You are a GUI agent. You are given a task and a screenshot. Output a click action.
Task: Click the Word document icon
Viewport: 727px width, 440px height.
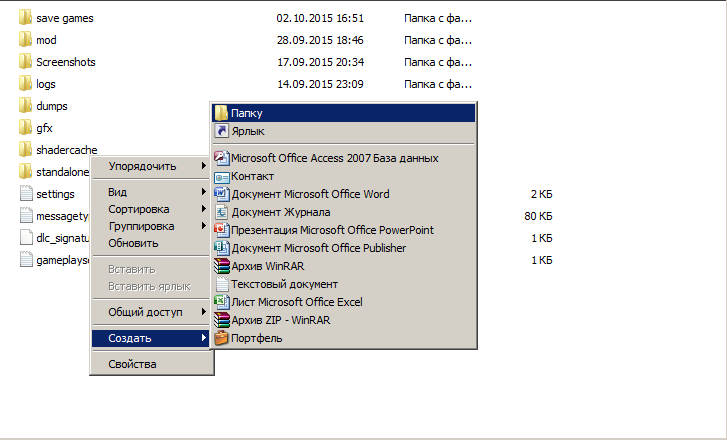pos(221,194)
